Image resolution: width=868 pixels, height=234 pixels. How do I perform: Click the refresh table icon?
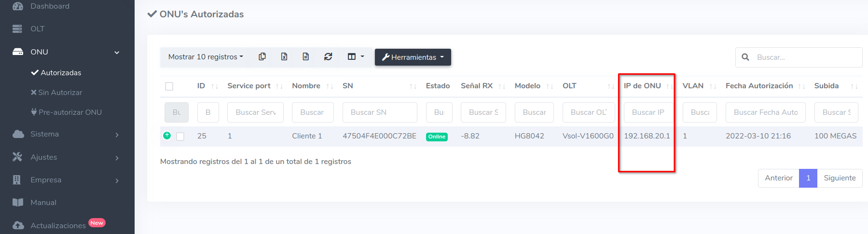click(328, 57)
